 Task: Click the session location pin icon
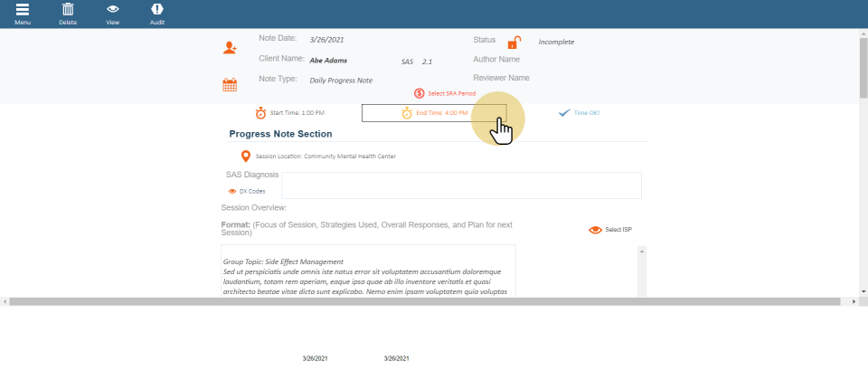click(246, 157)
